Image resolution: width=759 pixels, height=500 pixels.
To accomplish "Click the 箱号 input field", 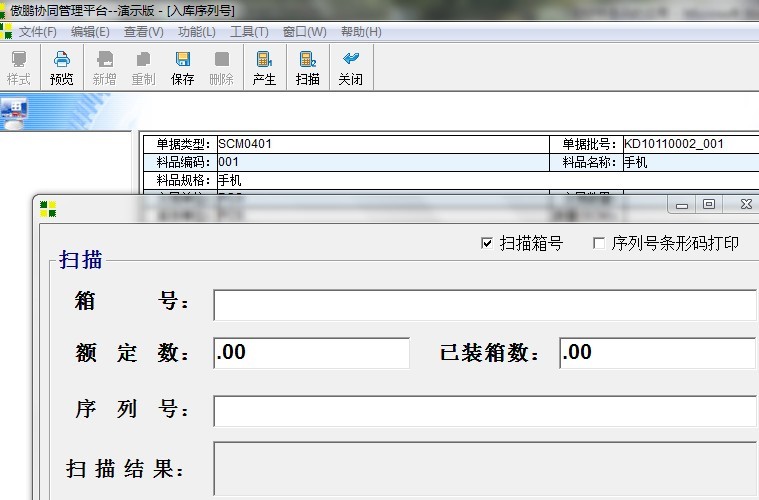I will pyautogui.click(x=484, y=305).
